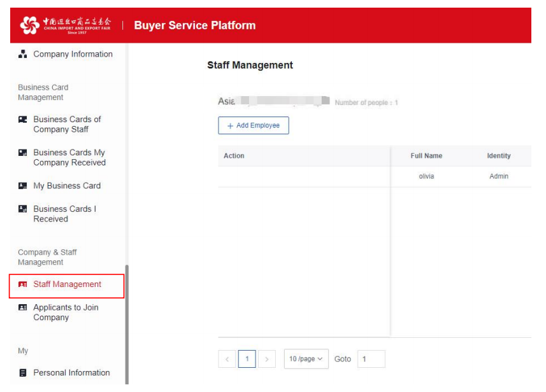546x392 pixels.
Task: Click the Business Cards I Received icon
Action: 23,209
